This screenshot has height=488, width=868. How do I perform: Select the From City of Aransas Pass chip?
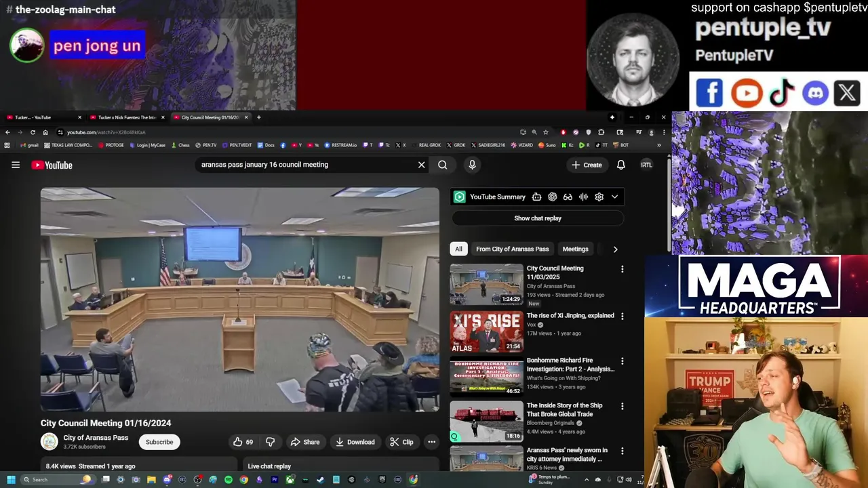click(512, 249)
